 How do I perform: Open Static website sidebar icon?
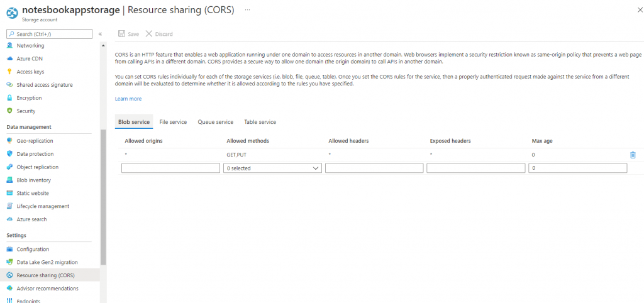(x=9, y=193)
